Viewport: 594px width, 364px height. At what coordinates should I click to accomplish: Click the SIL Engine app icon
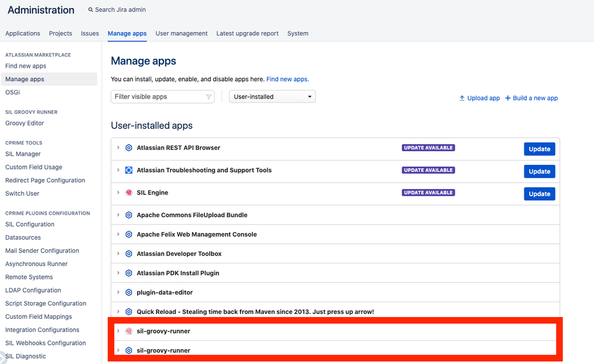click(x=129, y=193)
